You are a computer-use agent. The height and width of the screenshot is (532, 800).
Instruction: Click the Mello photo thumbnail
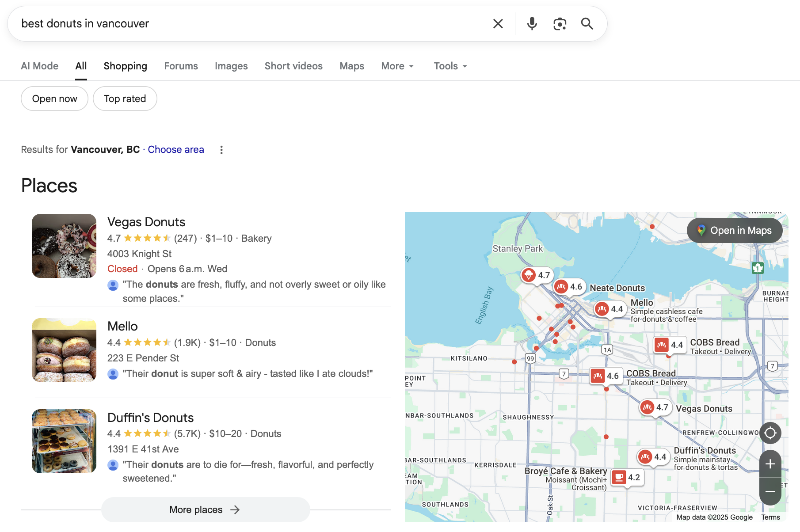tap(64, 350)
